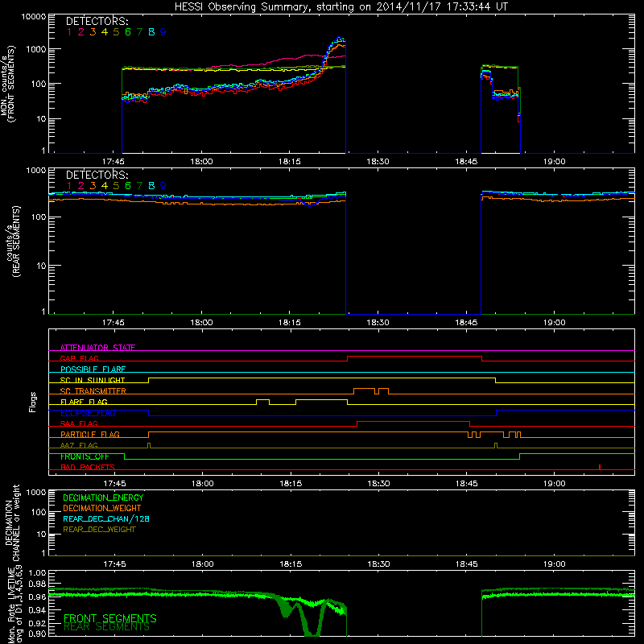
Task: Click olive detector number 5 in rear segments legend
Action: click(116, 186)
